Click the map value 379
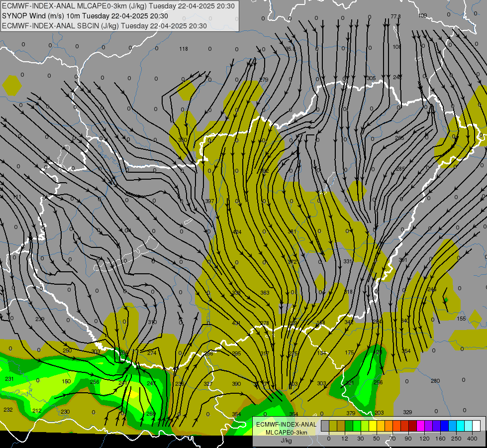Screen dimensions: 487x448 351,413
